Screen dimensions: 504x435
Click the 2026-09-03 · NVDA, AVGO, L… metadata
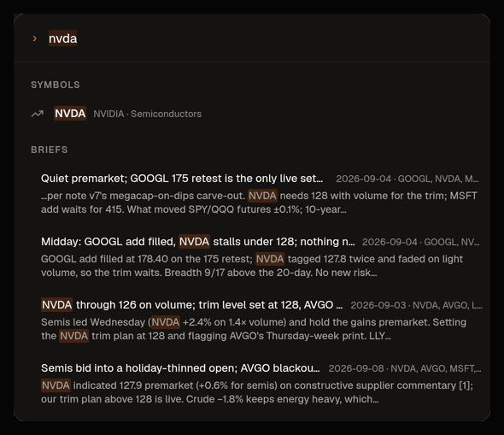coord(416,305)
